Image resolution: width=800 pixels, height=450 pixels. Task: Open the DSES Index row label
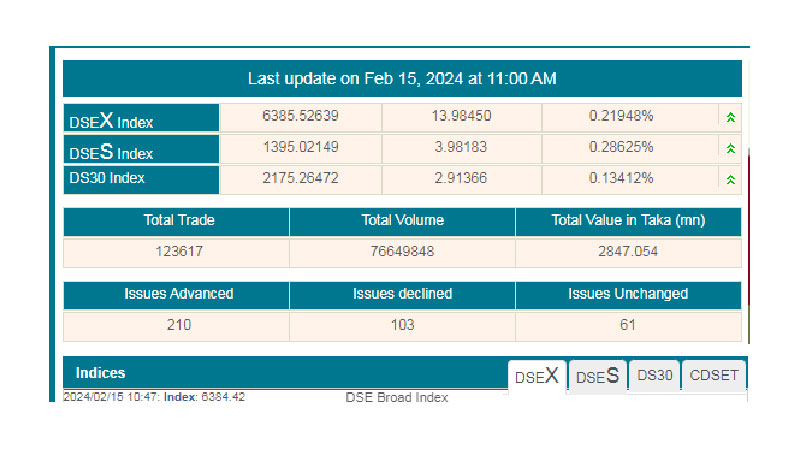point(140,149)
